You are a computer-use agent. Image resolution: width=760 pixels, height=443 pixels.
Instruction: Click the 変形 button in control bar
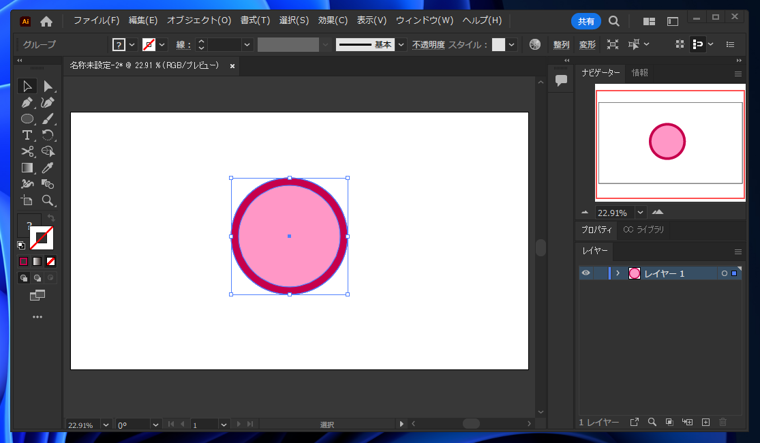click(587, 45)
